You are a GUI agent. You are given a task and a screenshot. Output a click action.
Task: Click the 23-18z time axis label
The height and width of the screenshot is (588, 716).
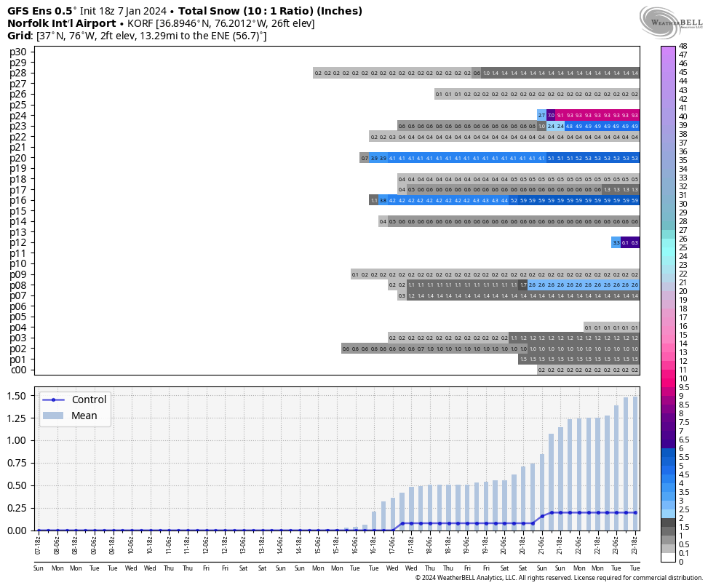(635, 544)
